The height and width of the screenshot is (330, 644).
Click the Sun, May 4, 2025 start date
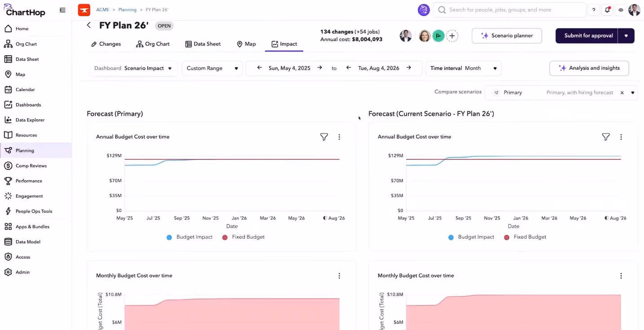pyautogui.click(x=290, y=68)
